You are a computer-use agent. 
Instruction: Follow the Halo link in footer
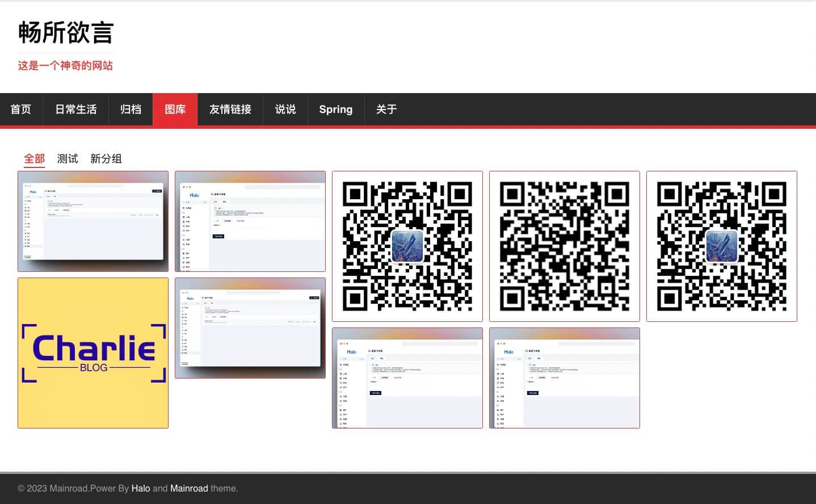[141, 488]
